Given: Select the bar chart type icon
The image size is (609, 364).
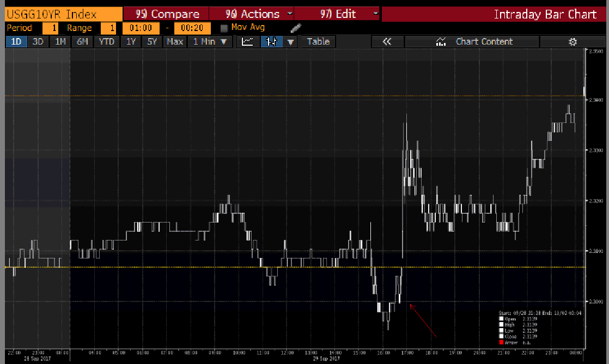Looking at the screenshot, I should click(271, 41).
